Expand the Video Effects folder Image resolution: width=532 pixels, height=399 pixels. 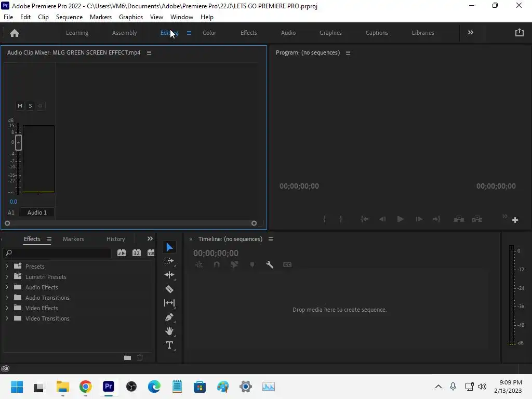coord(7,308)
